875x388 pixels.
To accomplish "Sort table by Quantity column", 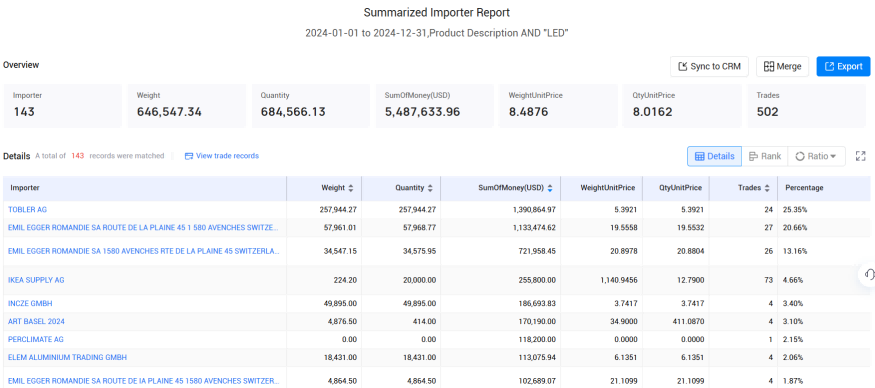I will (x=430, y=188).
